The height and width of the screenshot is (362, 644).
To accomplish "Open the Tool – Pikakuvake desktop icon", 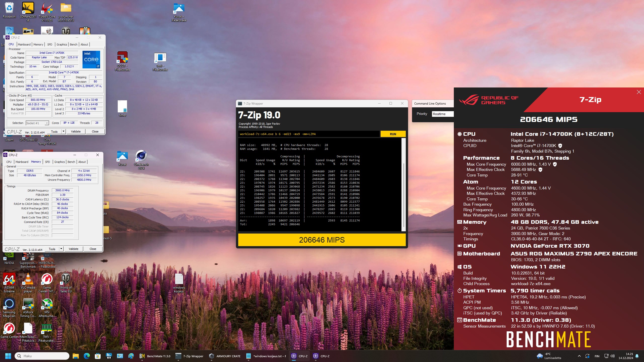I will point(160,61).
